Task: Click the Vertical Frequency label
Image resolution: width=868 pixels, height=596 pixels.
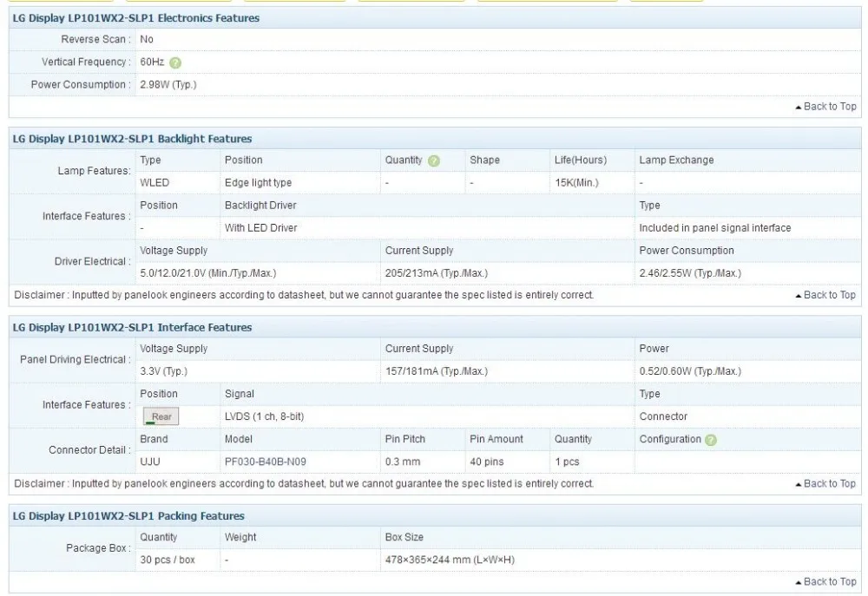Action: tap(86, 62)
